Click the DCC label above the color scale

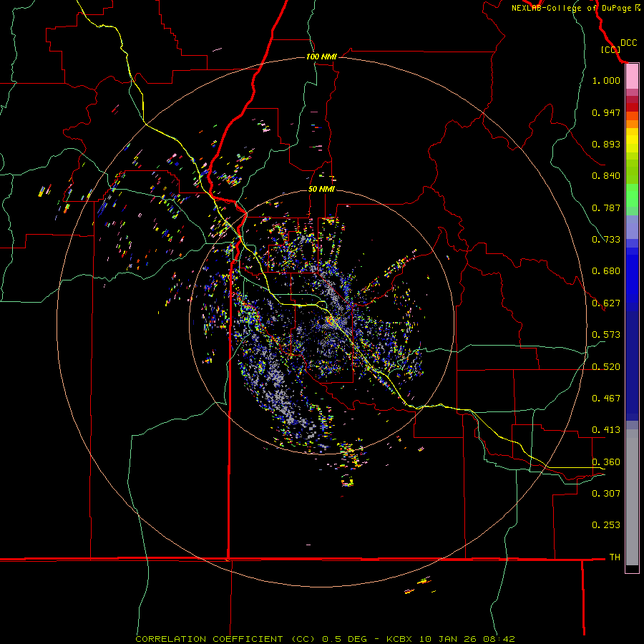[x=628, y=43]
